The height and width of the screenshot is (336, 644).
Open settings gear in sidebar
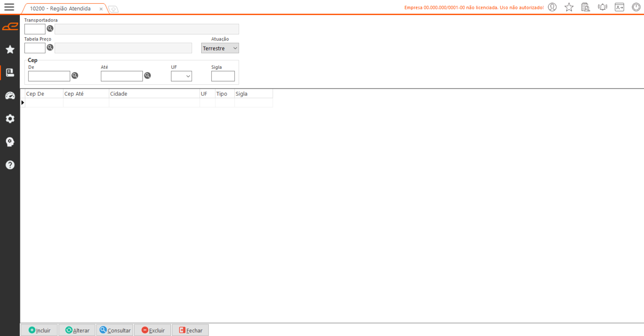click(10, 119)
